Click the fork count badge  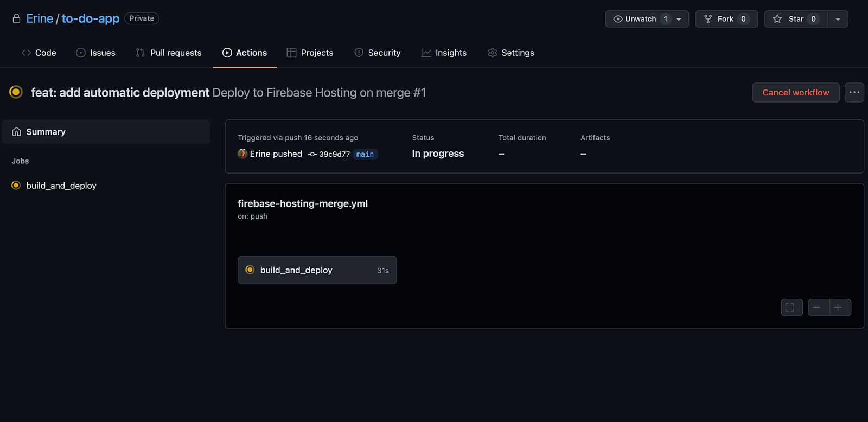click(743, 19)
